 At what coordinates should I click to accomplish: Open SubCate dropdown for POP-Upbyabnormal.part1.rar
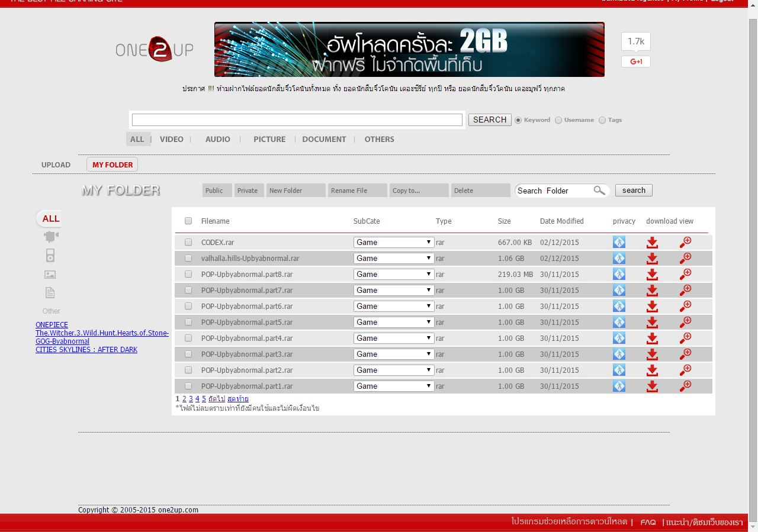tap(394, 386)
